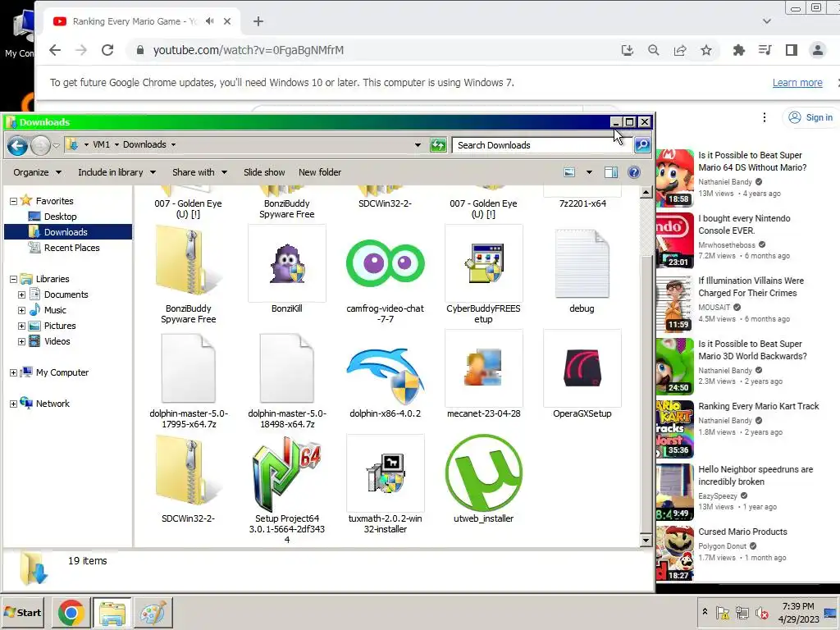Open Explorer help icon
The height and width of the screenshot is (630, 840).
point(634,172)
